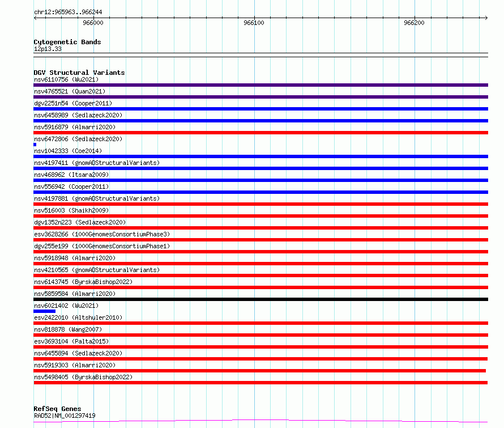Viewport: 504px width, 428px height.
Task: Click the RefSeq Genes track title
Action: pos(57,409)
